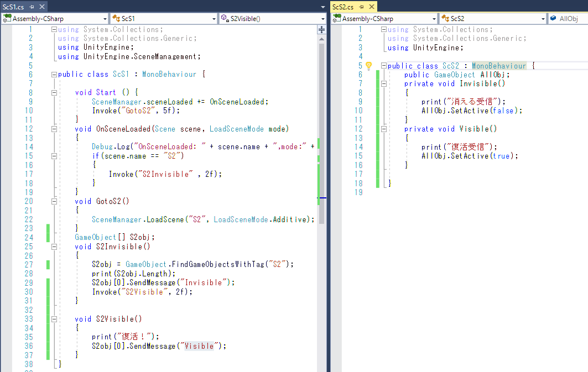This screenshot has height=372, width=588.
Task: Click "using UnityEngine;" on line 3 of ScS2.cs
Action: tap(425, 48)
